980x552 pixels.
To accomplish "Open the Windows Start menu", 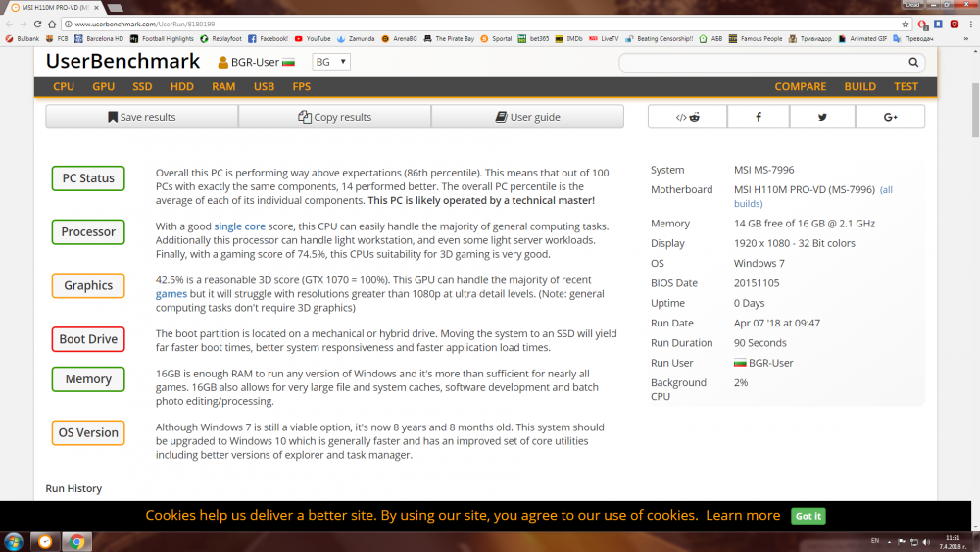I will pos(14,541).
